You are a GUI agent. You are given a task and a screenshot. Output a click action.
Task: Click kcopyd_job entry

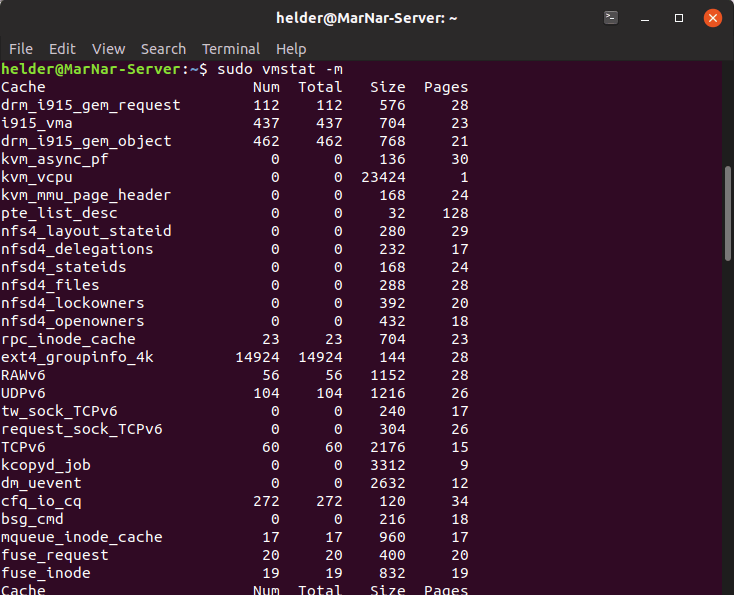(x=46, y=465)
